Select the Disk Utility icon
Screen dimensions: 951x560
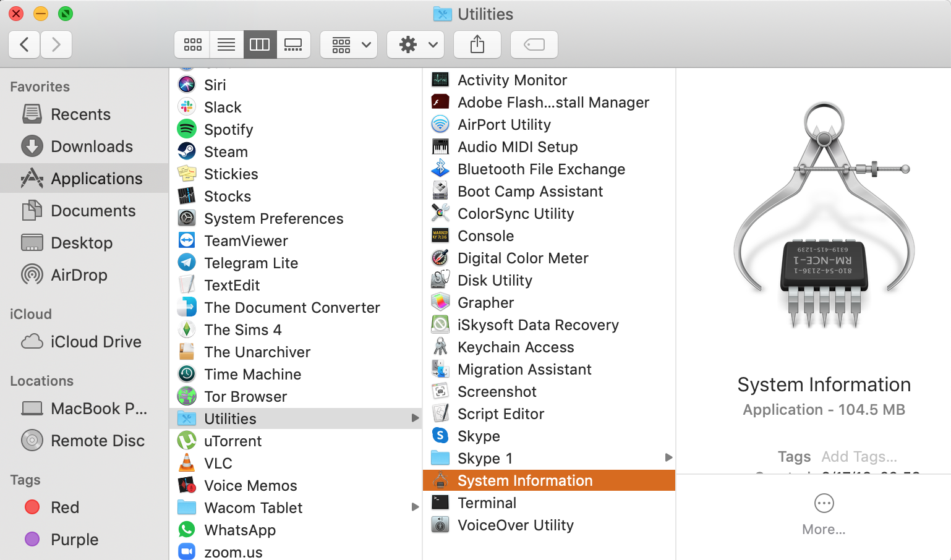(440, 280)
